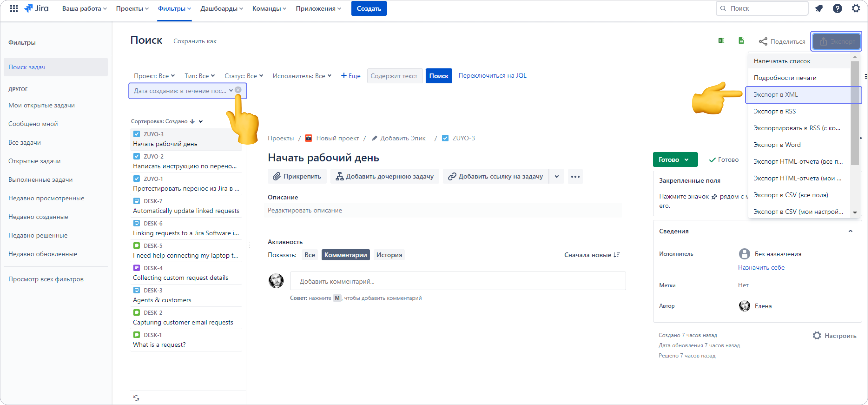Click the Excel export icon
This screenshot has height=405, width=868.
pyautogui.click(x=721, y=41)
